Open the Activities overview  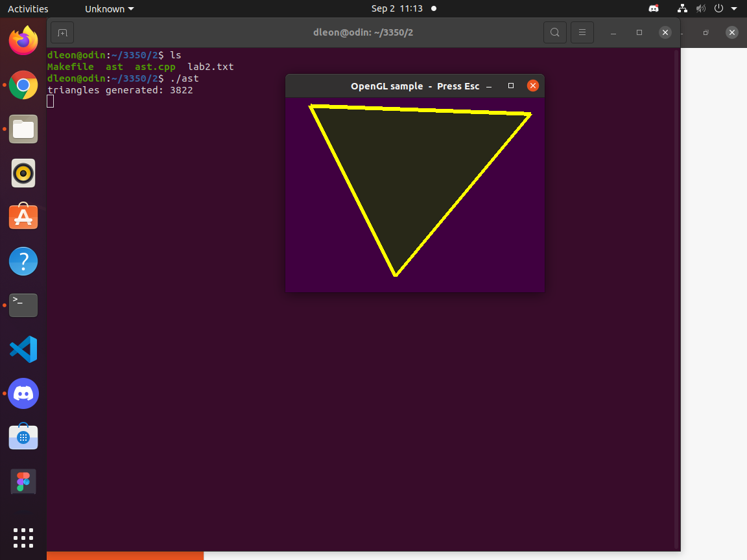point(28,8)
